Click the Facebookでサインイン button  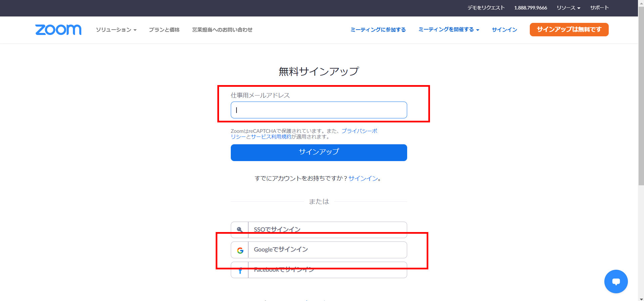point(319,270)
